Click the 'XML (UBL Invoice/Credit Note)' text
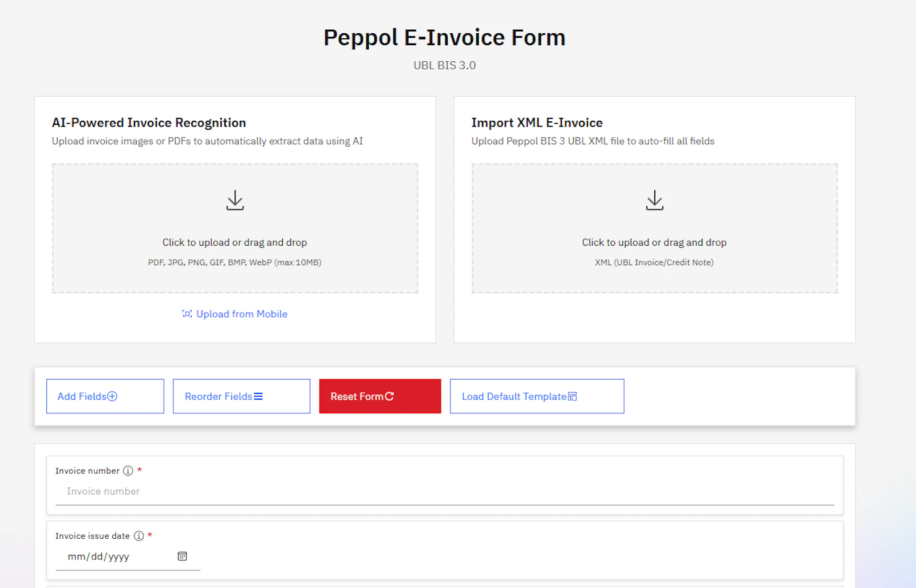 pyautogui.click(x=654, y=262)
